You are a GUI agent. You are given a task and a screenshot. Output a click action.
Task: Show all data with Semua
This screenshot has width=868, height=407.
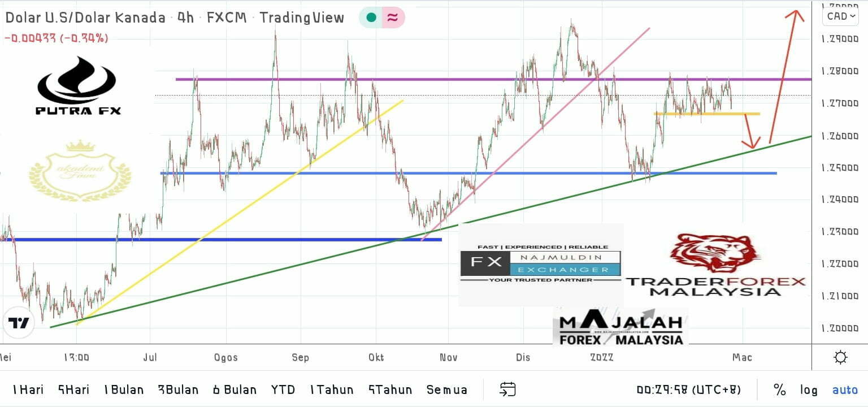pyautogui.click(x=446, y=389)
